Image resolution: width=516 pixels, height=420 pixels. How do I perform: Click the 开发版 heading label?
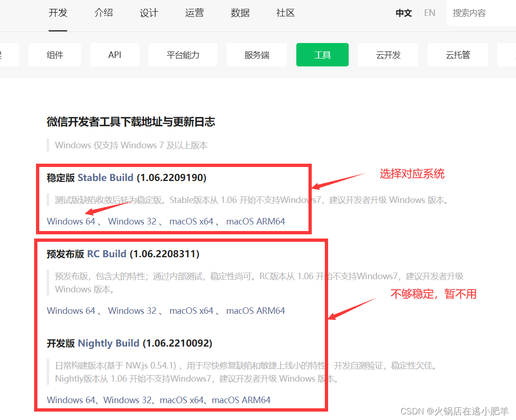pos(61,343)
